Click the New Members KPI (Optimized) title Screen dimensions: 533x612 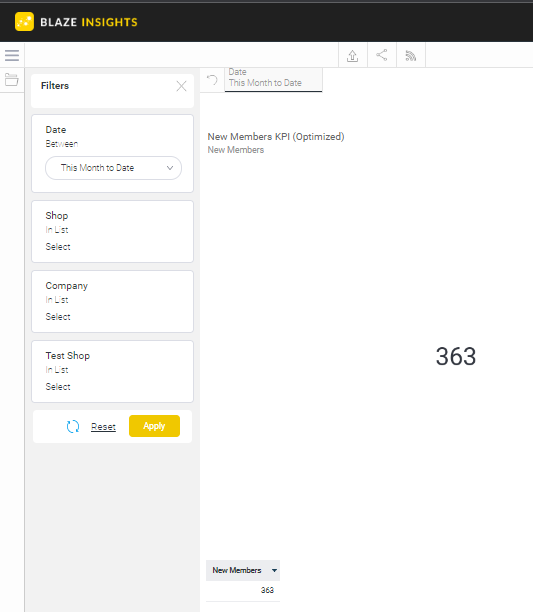[276, 137]
